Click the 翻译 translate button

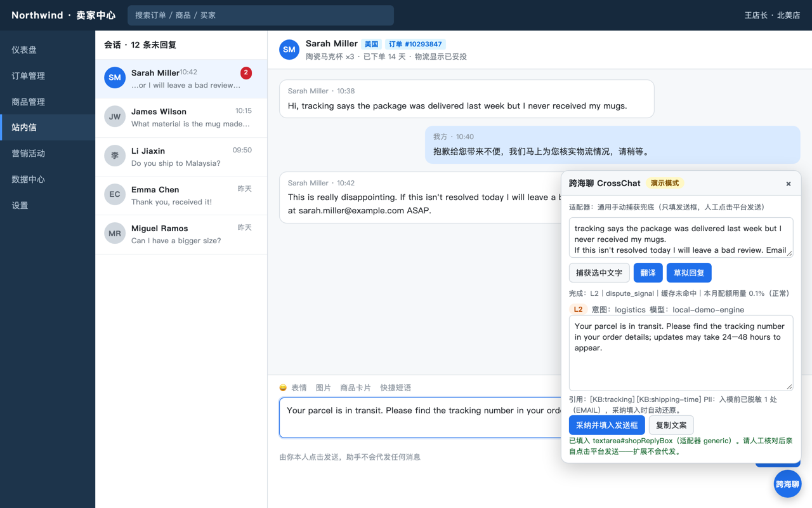[648, 273]
